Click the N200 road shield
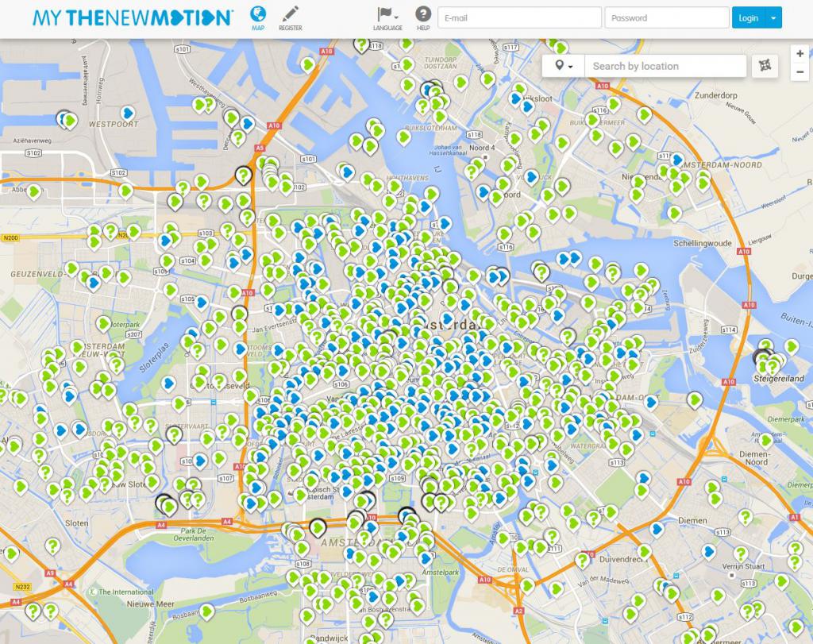Screen dimensions: 813x644 tap(10, 238)
